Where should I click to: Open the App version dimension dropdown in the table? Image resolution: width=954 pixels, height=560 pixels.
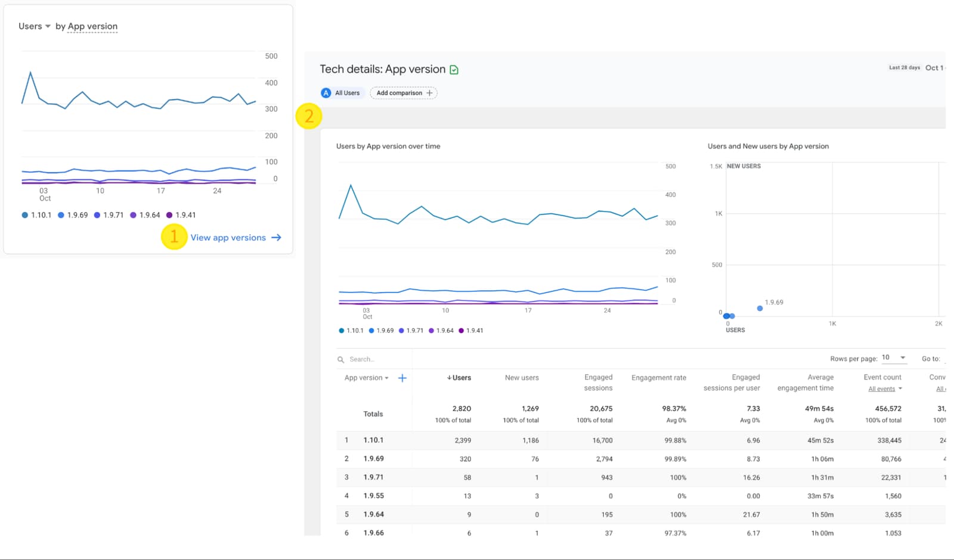click(x=367, y=378)
